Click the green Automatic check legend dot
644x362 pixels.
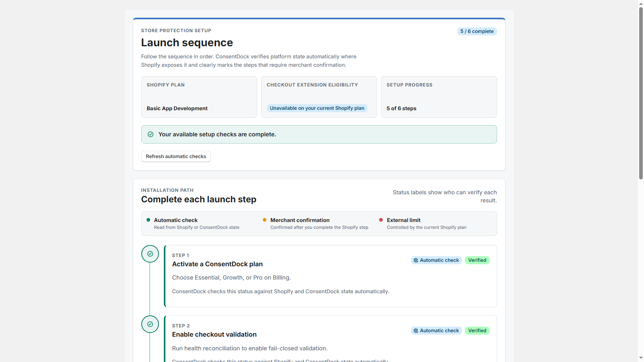(x=148, y=220)
